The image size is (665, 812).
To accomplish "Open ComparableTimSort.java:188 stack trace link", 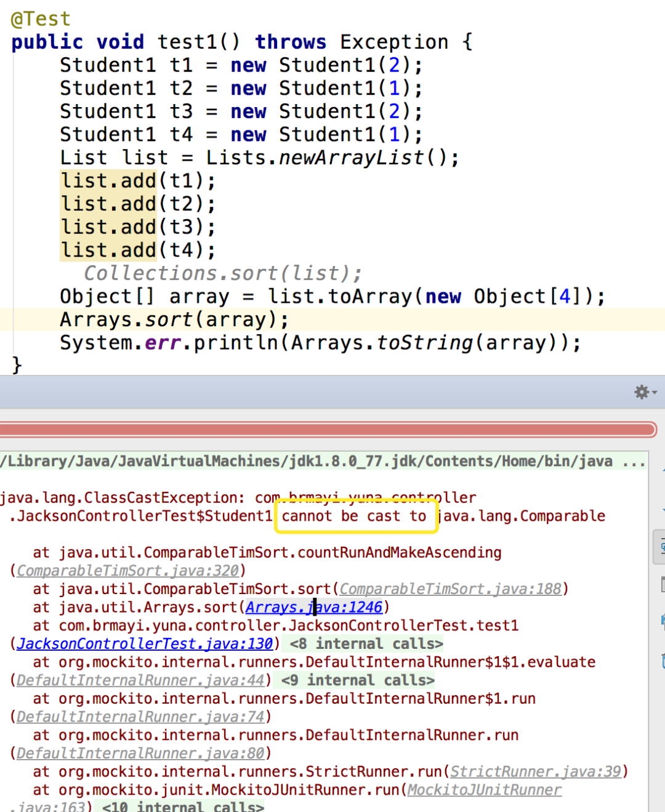I will [x=450, y=589].
